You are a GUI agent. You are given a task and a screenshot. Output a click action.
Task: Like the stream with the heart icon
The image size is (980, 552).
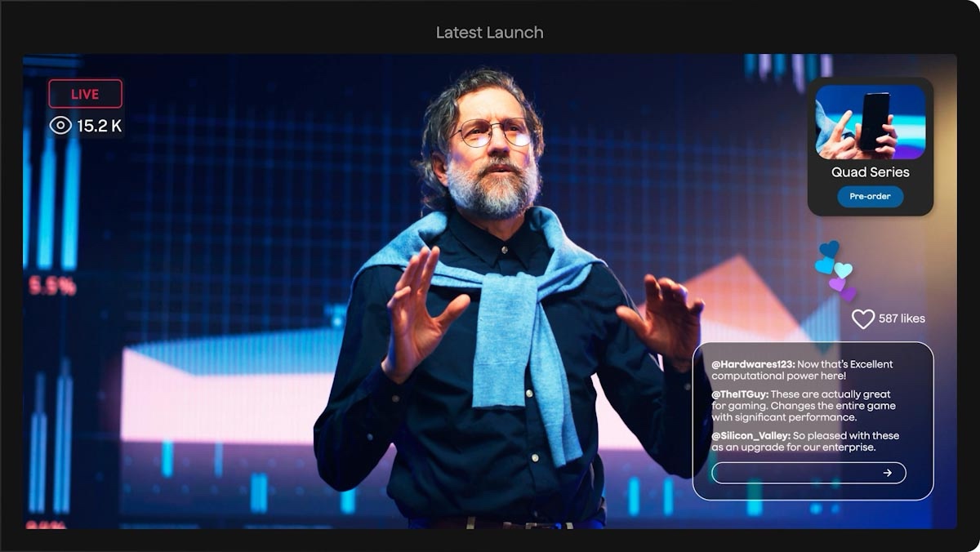pyautogui.click(x=862, y=319)
